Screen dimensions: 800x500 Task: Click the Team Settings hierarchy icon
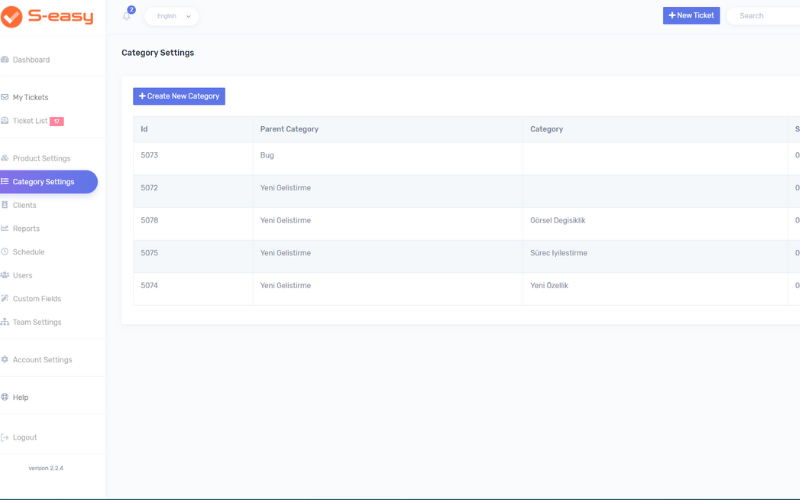pyautogui.click(x=5, y=322)
